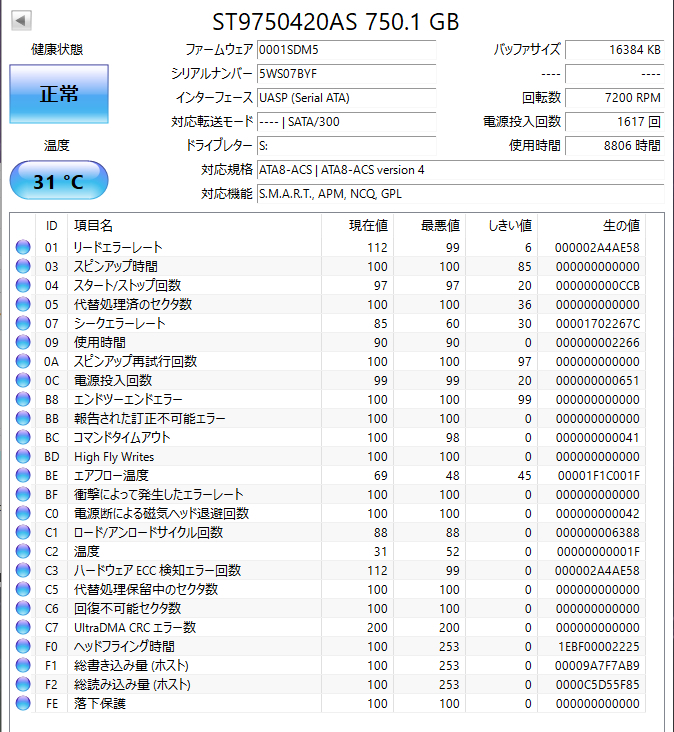Click the status orb for 代替処理保留中のセクタ数
The width and height of the screenshot is (674, 732).
pos(23,589)
